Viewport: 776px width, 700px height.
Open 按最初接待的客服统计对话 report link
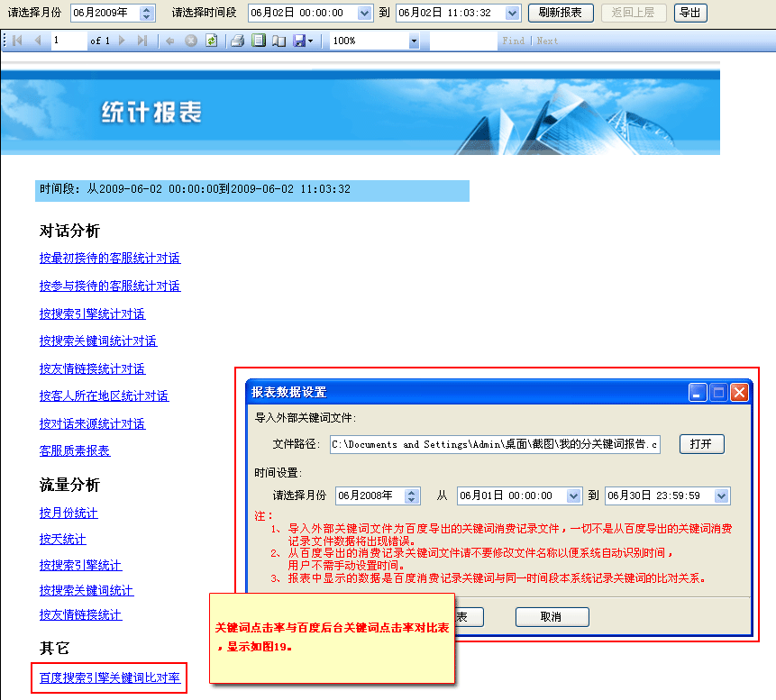(109, 259)
